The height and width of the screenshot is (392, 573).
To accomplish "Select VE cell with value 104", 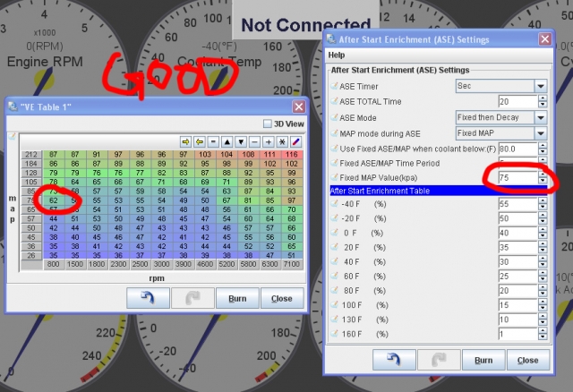I will (x=227, y=155).
